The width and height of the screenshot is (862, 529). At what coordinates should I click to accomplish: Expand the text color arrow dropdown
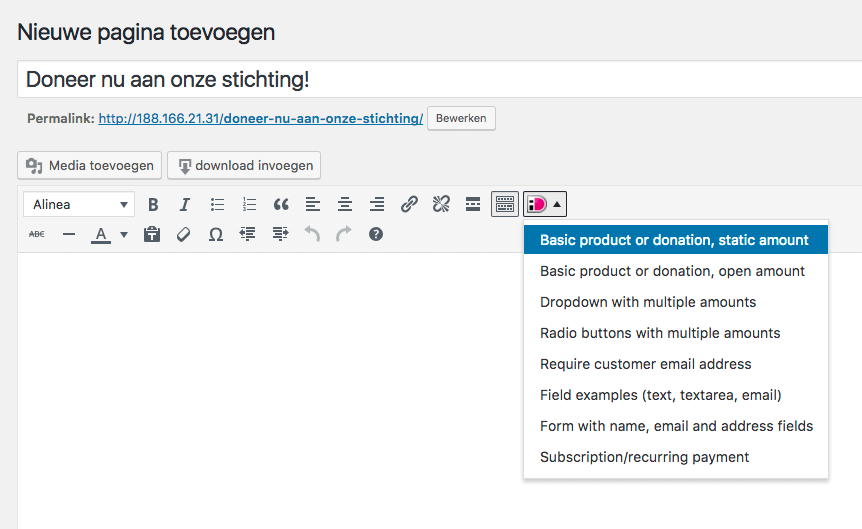(x=124, y=235)
